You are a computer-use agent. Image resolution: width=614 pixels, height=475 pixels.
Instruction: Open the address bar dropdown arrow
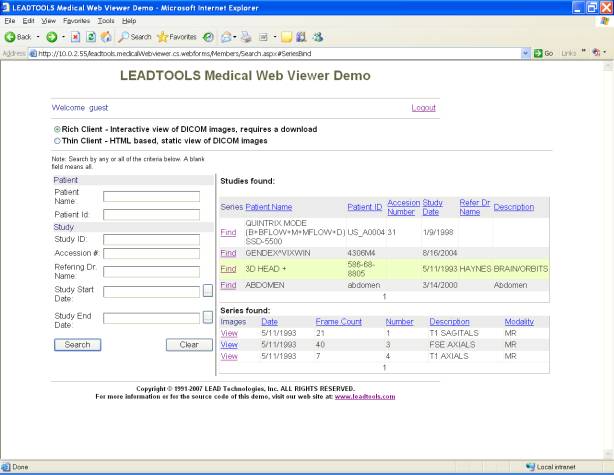[x=526, y=53]
